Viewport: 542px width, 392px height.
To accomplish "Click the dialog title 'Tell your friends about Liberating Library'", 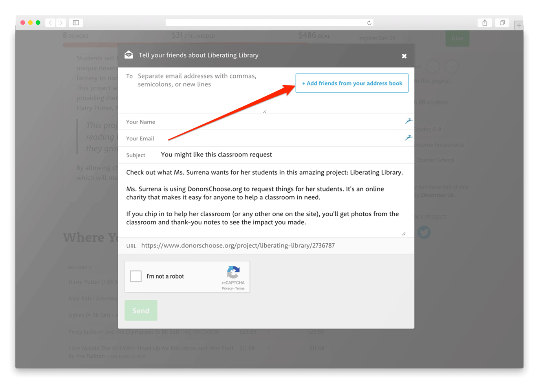I will pos(199,55).
